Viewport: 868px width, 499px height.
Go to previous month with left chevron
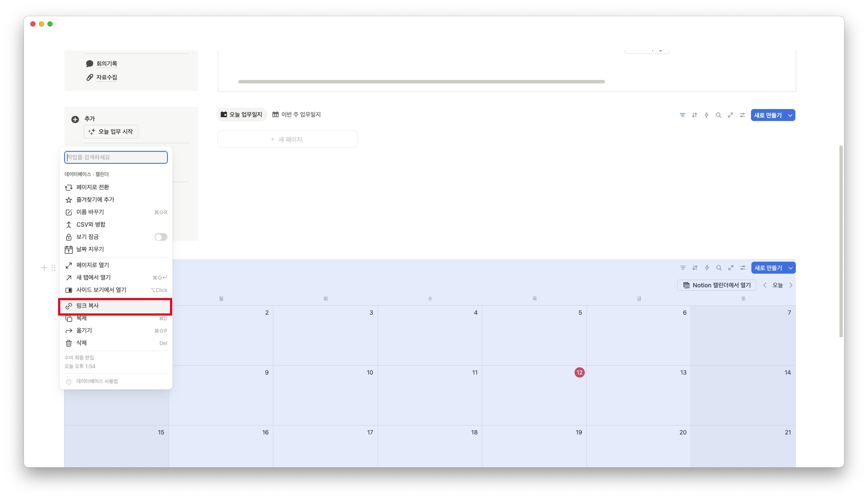tap(765, 285)
